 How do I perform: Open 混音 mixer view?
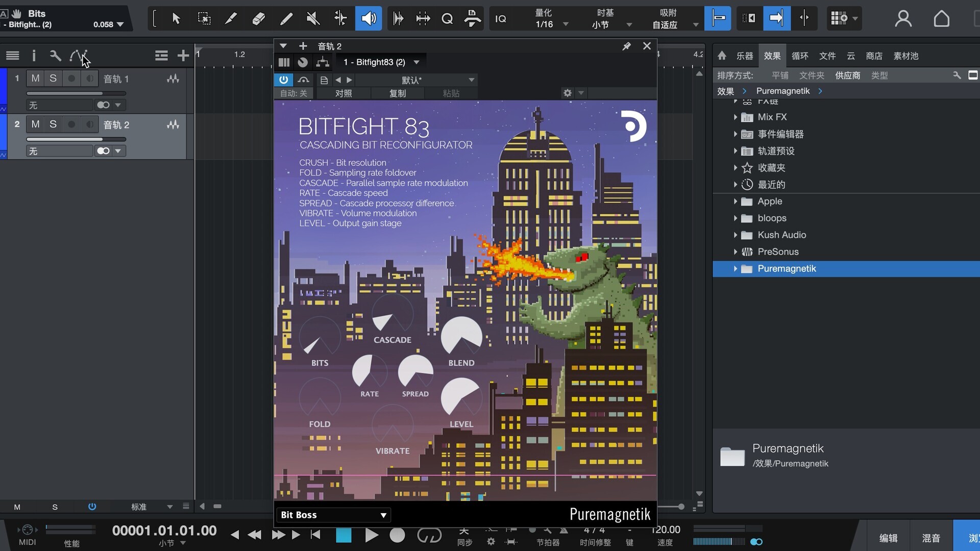pos(932,538)
